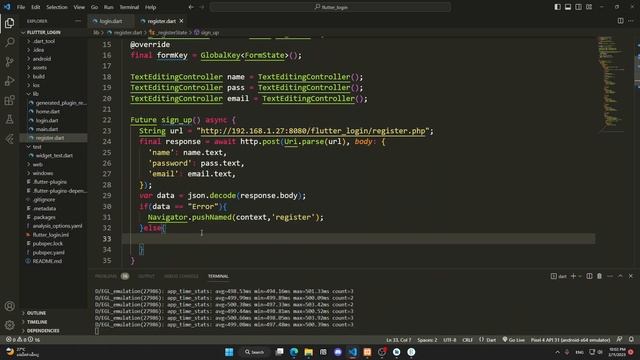The height and width of the screenshot is (360, 640).
Task: Open the launch profile dropdown next to plus
Action: click(580, 276)
